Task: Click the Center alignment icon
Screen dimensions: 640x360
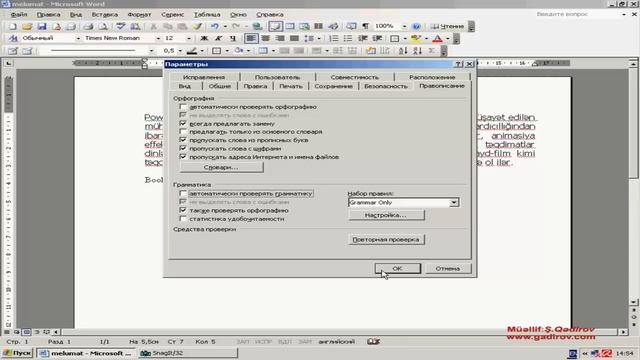Action: [265, 38]
